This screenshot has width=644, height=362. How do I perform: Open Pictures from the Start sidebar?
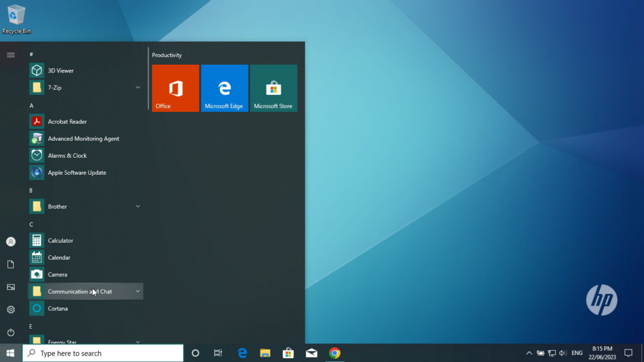coord(11,287)
